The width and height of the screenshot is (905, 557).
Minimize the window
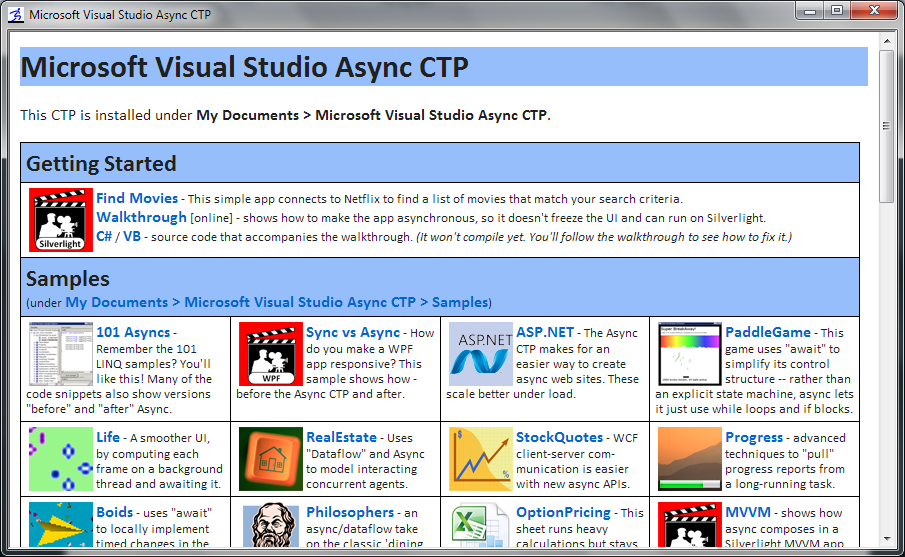click(x=810, y=10)
